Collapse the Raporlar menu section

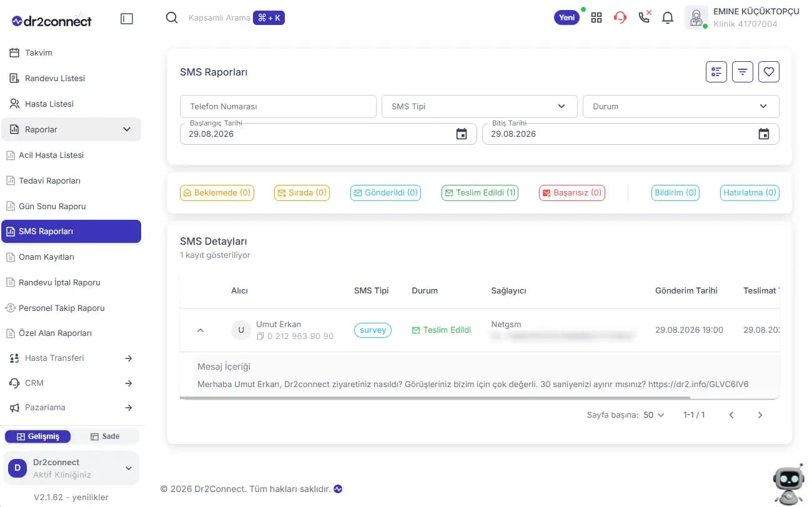coord(71,129)
